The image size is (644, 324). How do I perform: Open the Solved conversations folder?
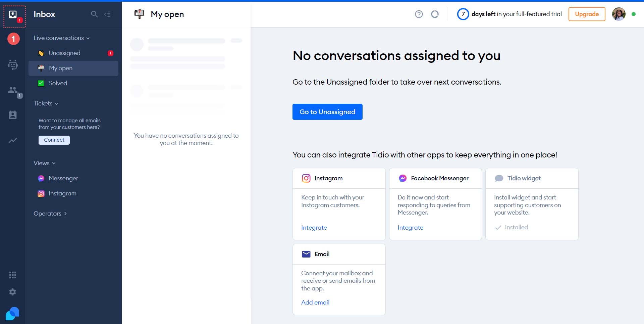pyautogui.click(x=58, y=83)
